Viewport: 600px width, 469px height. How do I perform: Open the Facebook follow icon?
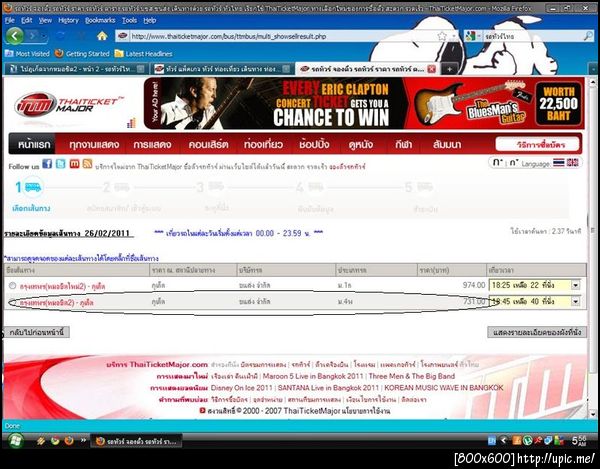tap(47, 164)
